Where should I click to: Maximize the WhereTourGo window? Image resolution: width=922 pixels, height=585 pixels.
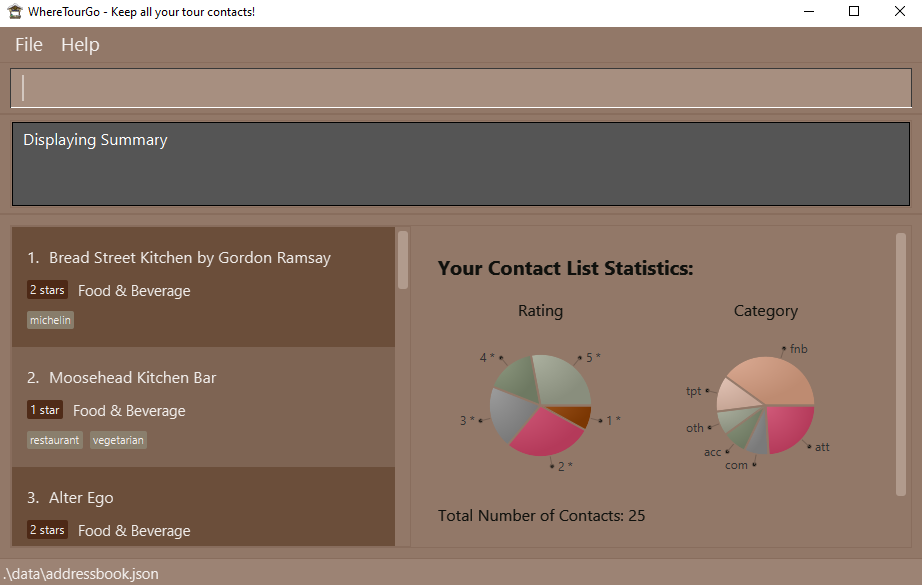(x=853, y=12)
